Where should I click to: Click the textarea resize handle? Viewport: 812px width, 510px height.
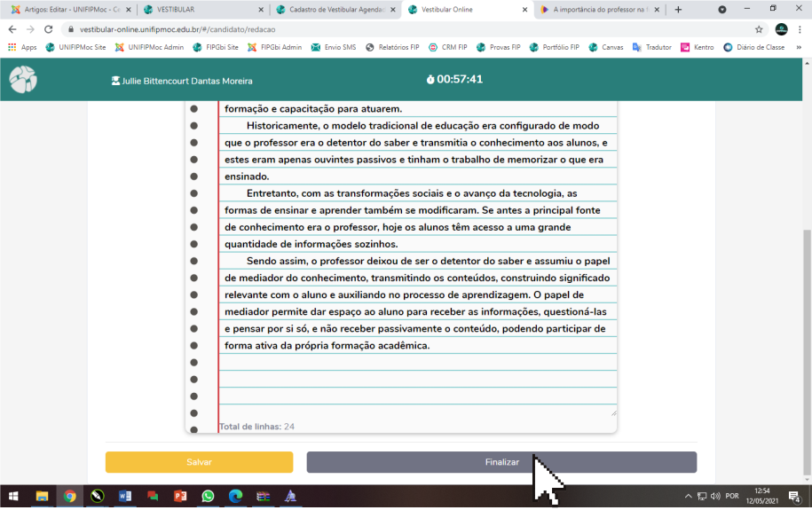pos(614,412)
